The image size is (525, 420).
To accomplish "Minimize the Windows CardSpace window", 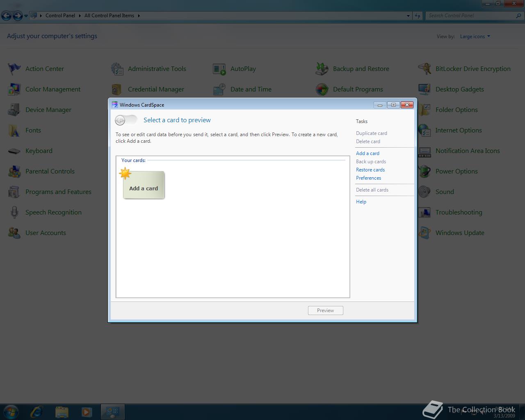I will click(x=380, y=105).
